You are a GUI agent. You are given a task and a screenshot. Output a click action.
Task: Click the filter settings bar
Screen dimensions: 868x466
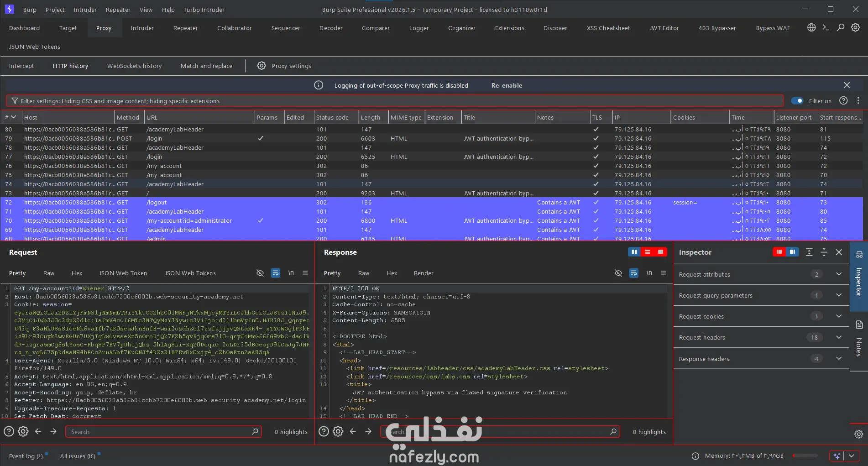tap(395, 101)
